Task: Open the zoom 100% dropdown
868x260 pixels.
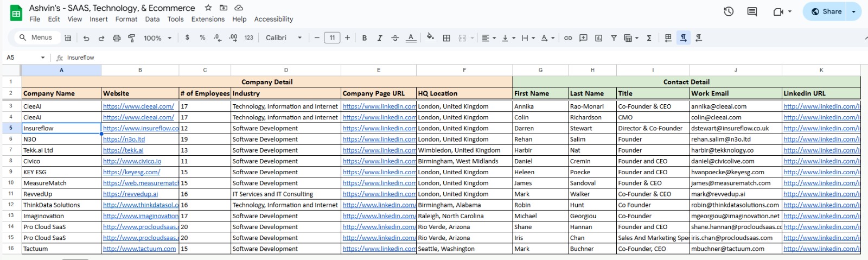Action: (157, 38)
